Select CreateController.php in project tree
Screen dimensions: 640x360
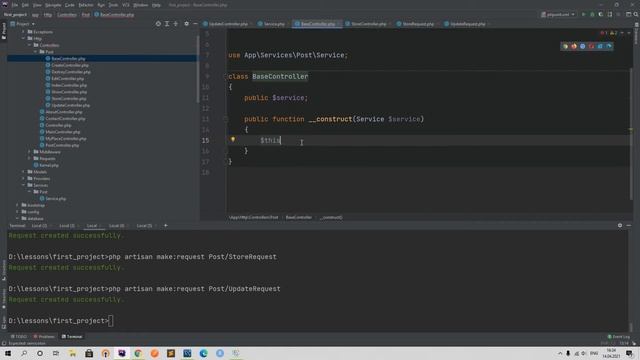tap(67, 65)
